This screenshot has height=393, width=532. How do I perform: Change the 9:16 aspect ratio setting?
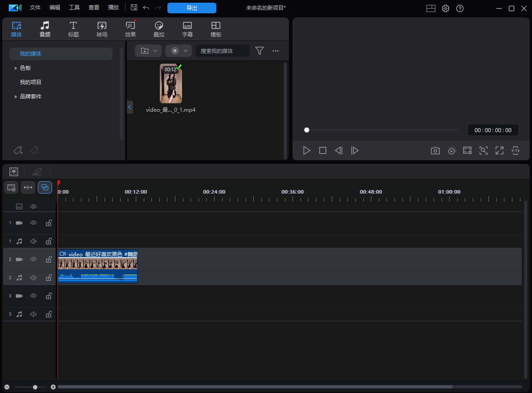[516, 150]
